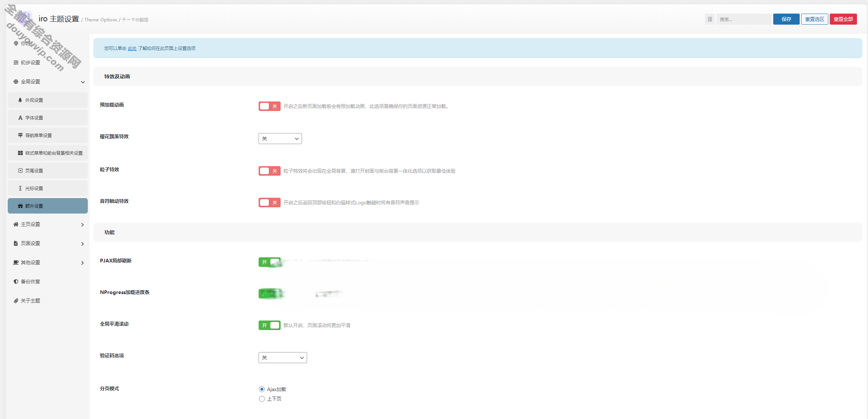Click the cup icon of 其他设置

pyautogui.click(x=16, y=262)
